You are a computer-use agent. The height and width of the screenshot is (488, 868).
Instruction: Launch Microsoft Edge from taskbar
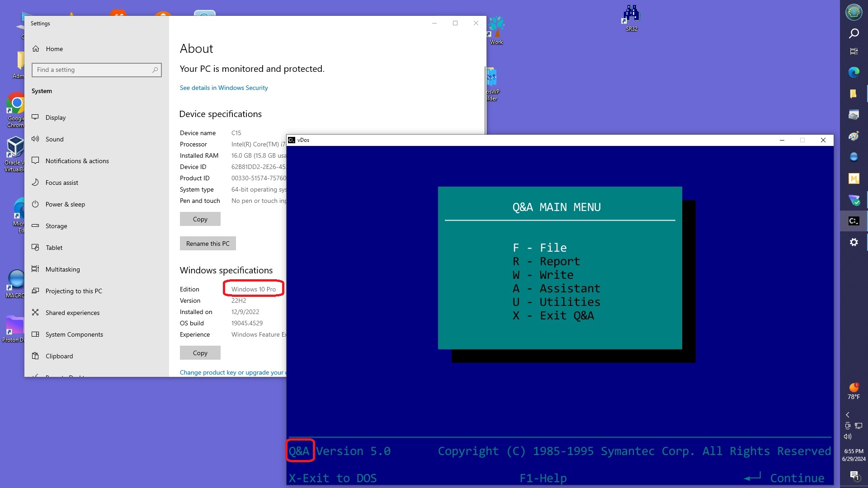click(854, 72)
